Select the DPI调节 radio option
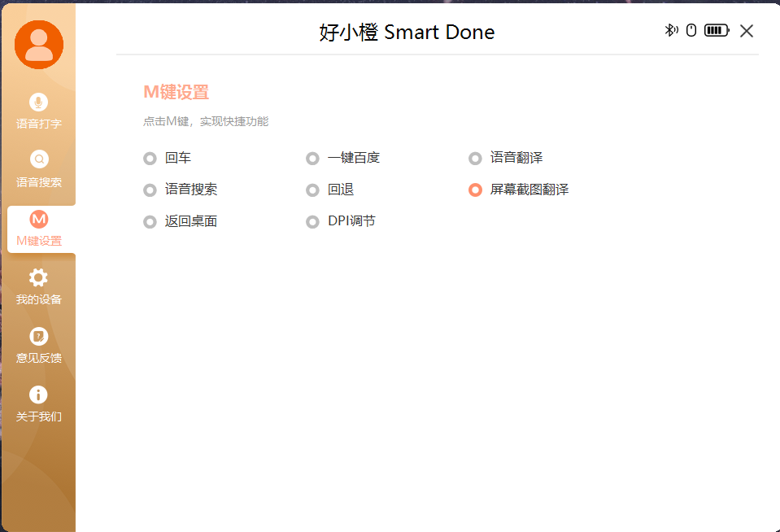The height and width of the screenshot is (532, 780). (312, 222)
